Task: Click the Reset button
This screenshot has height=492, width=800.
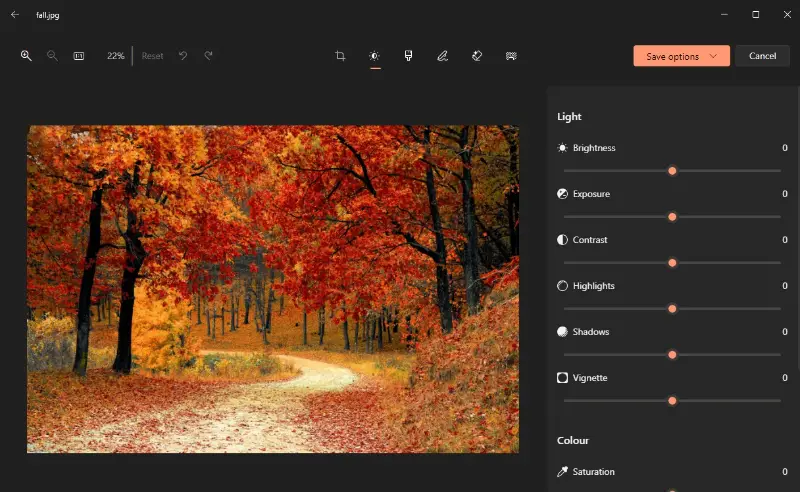Action: (x=152, y=56)
